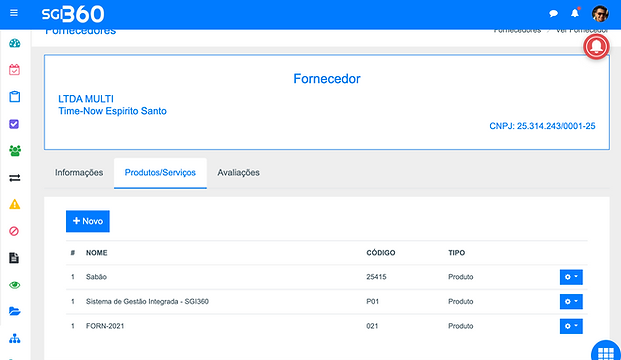Open yellow warning triangle sidebar icon
The image size is (621, 360).
point(15,204)
